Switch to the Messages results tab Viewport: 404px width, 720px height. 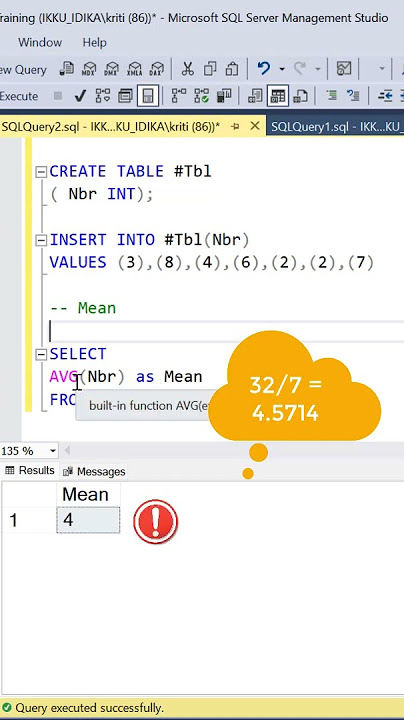click(94, 471)
